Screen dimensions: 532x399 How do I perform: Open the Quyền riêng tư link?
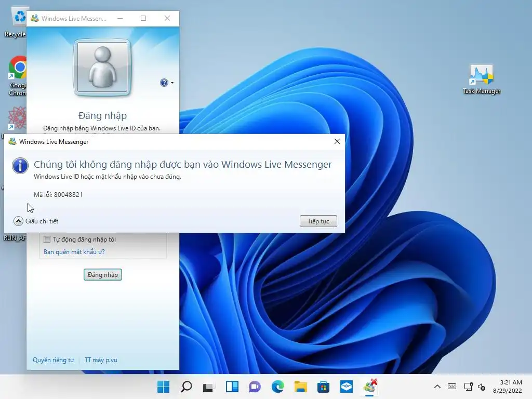tap(54, 360)
